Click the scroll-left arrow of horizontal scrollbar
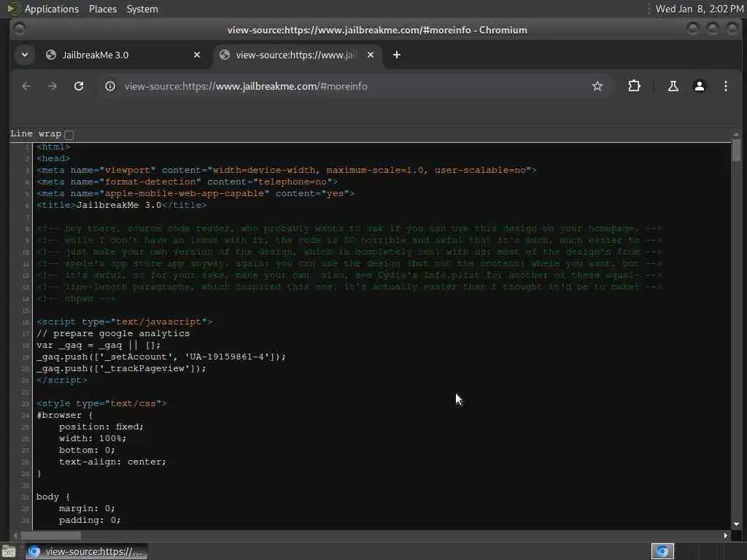The height and width of the screenshot is (560, 747). pos(15,536)
